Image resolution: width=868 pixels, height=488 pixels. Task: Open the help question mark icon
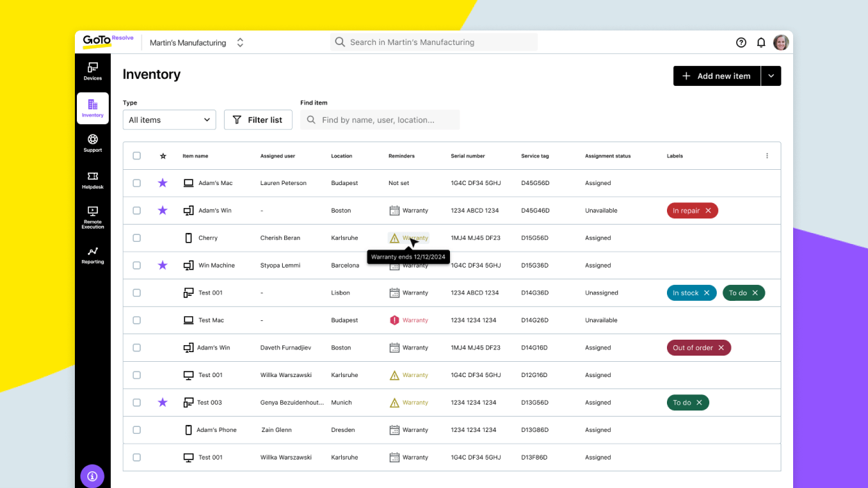point(740,42)
